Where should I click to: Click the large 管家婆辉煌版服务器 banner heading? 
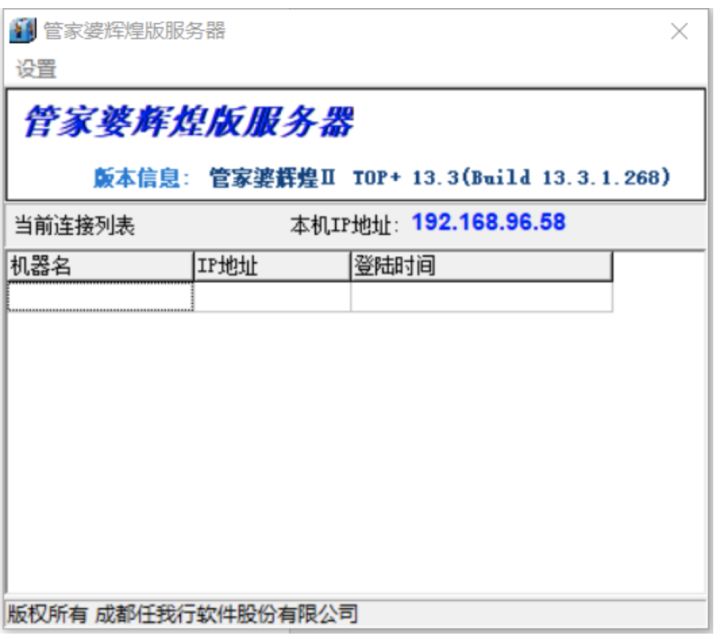point(189,122)
